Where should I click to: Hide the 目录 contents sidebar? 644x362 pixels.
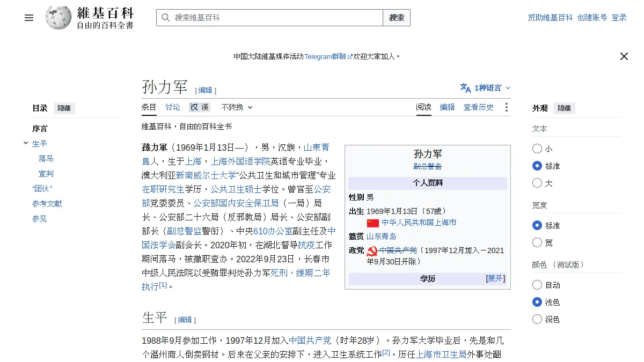coord(64,108)
